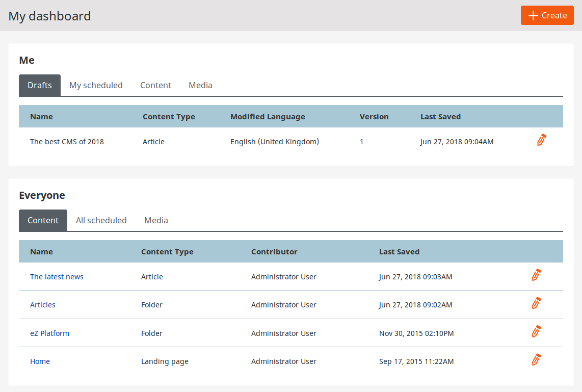The width and height of the screenshot is (582, 392).
Task: Click the Contributor column header
Action: (x=274, y=252)
